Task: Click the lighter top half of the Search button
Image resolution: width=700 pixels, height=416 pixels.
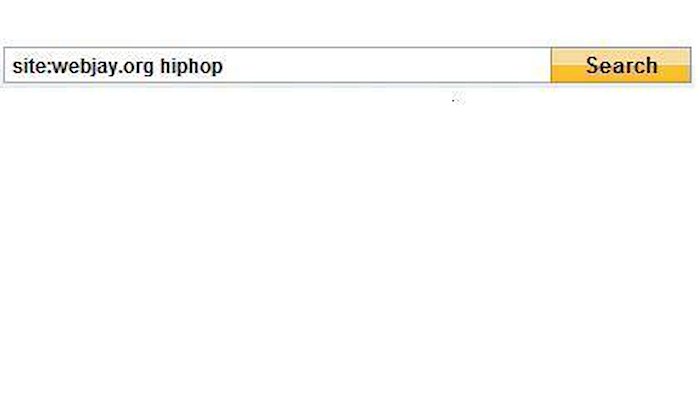Action: point(621,57)
